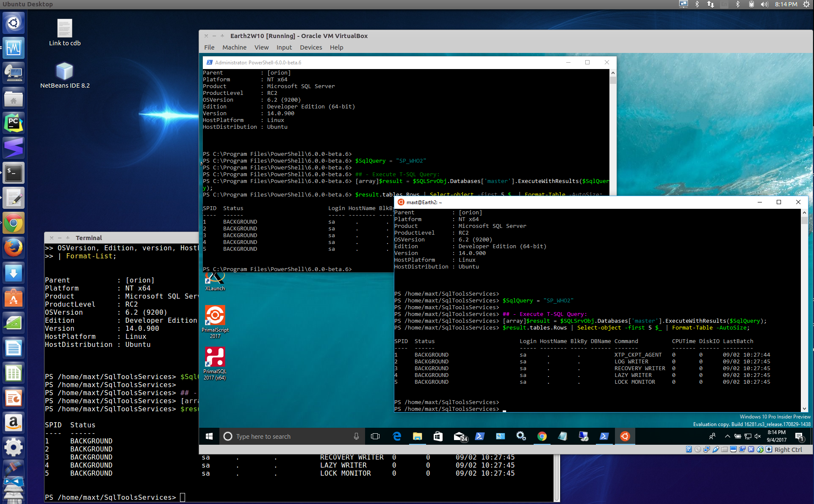Image resolution: width=814 pixels, height=504 pixels.
Task: Switch to Ubuntu Bash taskbar icon
Action: tap(625, 436)
